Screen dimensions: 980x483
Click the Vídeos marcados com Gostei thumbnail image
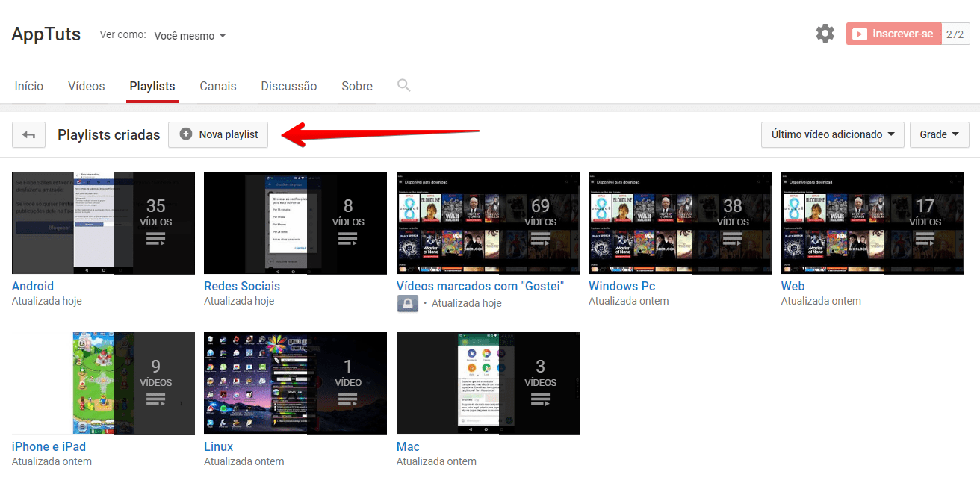488,223
